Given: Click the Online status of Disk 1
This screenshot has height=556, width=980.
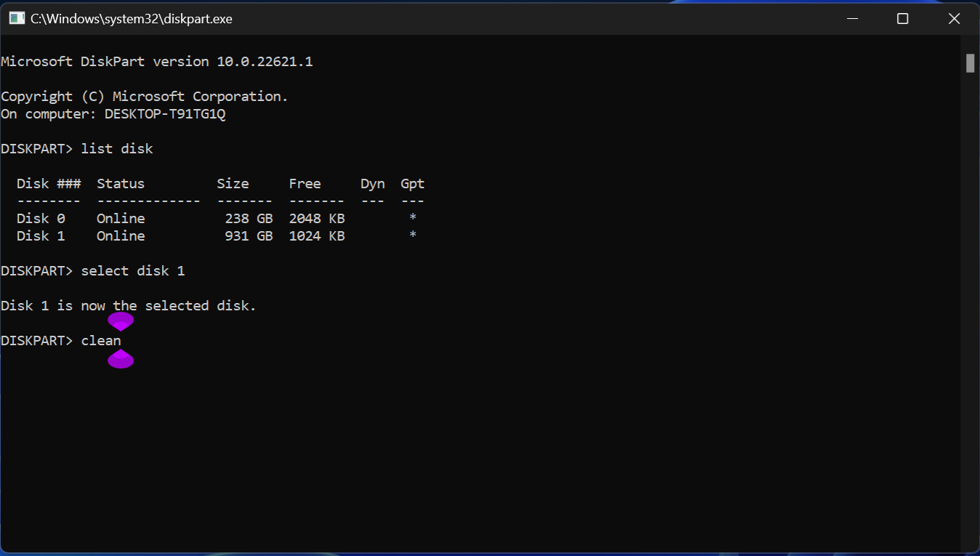Looking at the screenshot, I should pos(121,236).
